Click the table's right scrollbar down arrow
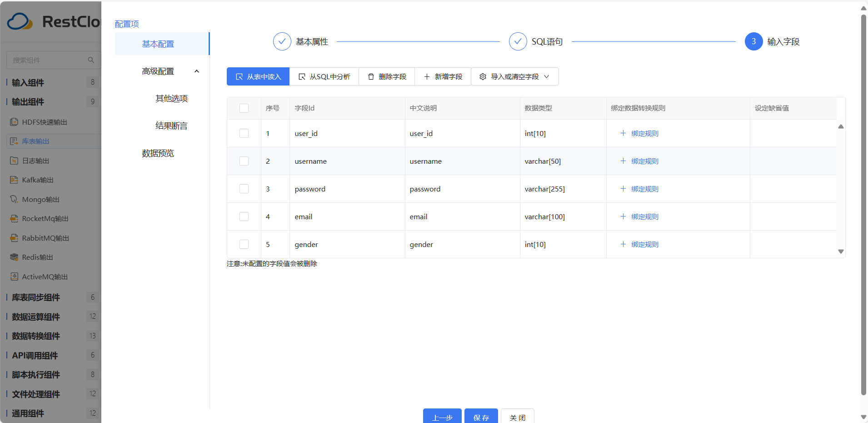The width and height of the screenshot is (868, 423). (x=841, y=251)
